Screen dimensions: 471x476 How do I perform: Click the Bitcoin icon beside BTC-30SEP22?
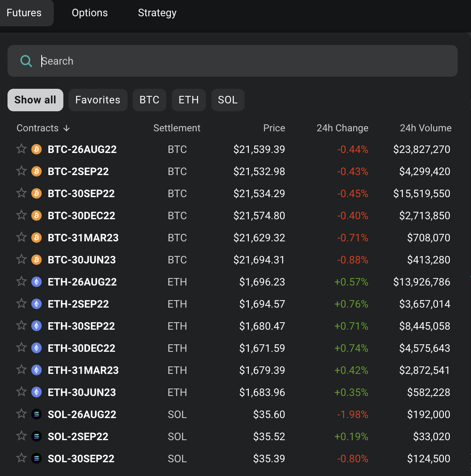pyautogui.click(x=37, y=193)
